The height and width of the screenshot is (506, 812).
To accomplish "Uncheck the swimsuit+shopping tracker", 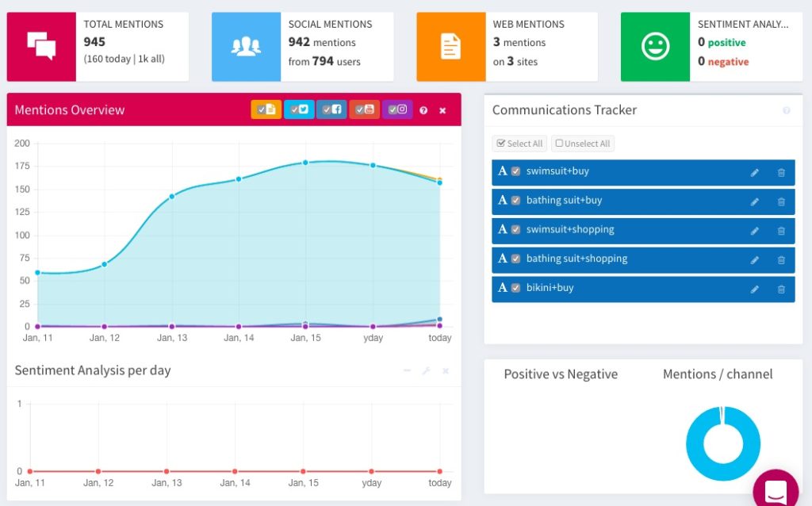I will click(515, 229).
